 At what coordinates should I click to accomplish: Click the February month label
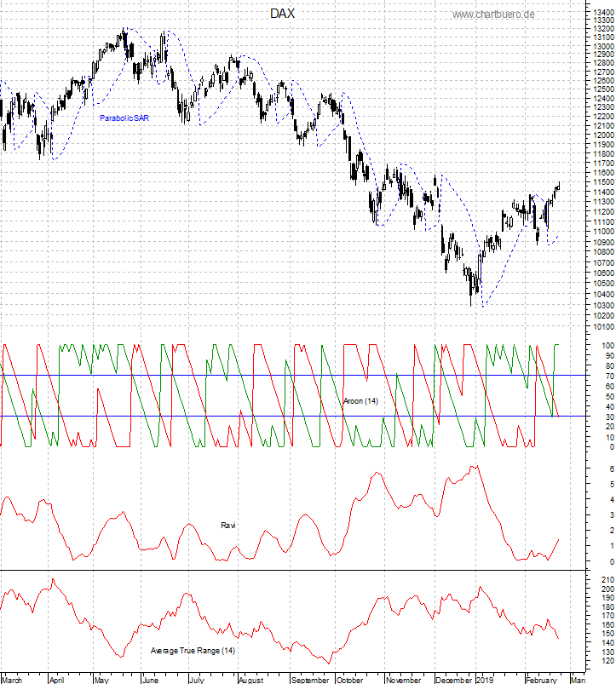pyautogui.click(x=541, y=680)
